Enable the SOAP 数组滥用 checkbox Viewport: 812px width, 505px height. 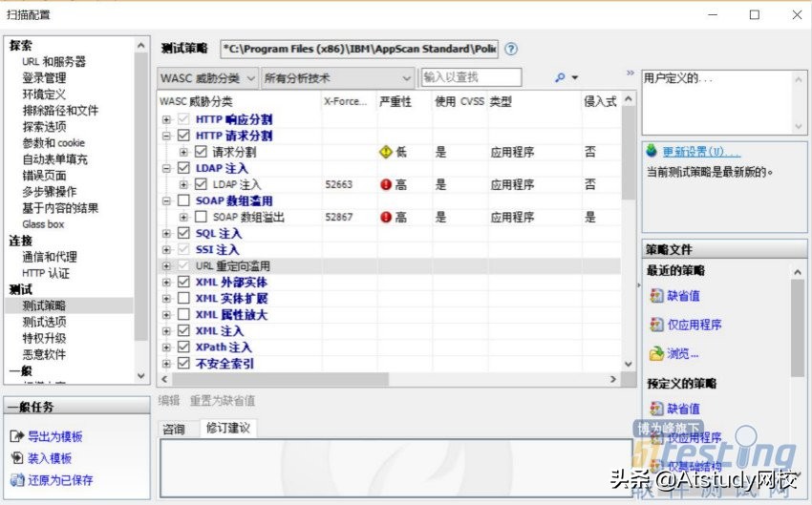(183, 200)
